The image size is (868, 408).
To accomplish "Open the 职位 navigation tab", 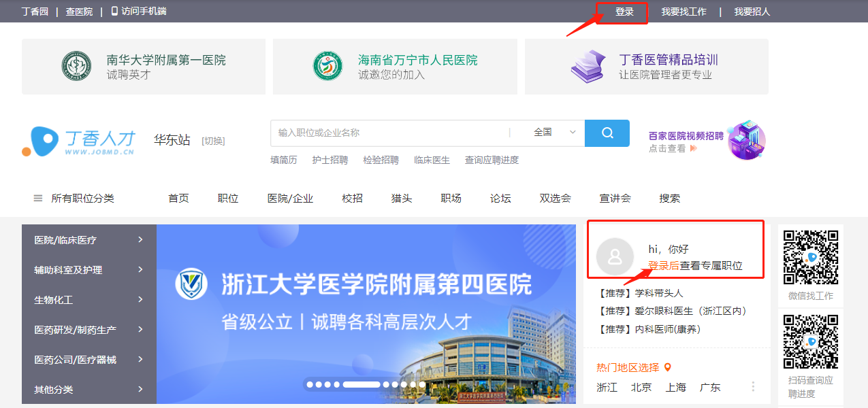I will tap(228, 199).
